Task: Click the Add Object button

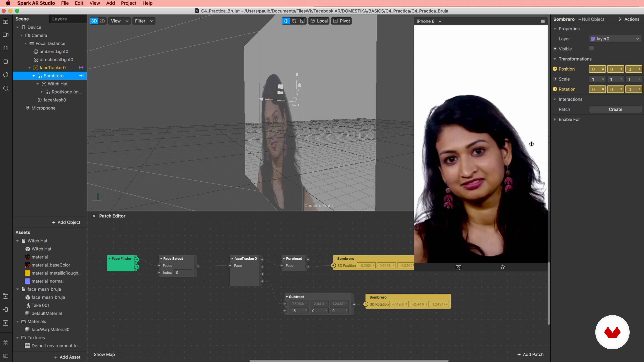Action: pyautogui.click(x=66, y=222)
